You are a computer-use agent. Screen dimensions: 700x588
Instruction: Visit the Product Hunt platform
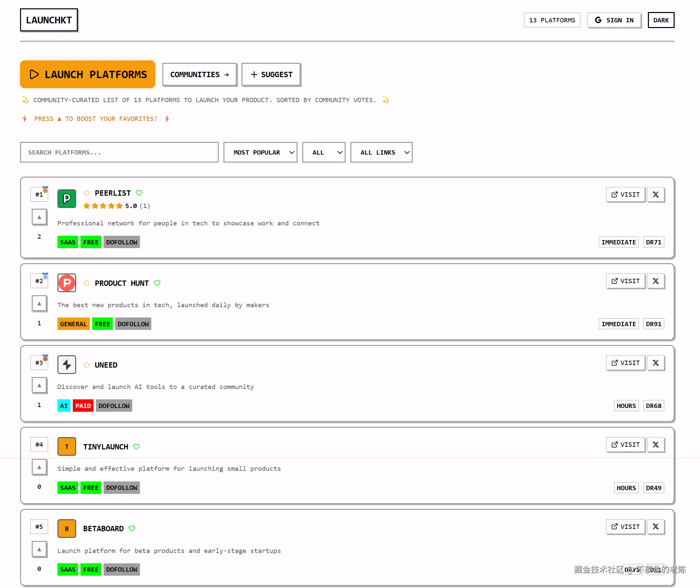coord(625,281)
